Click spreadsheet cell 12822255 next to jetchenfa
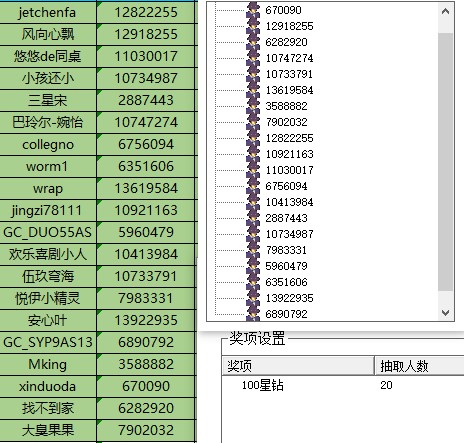Screen dimensions: 464x443 (x=146, y=12)
